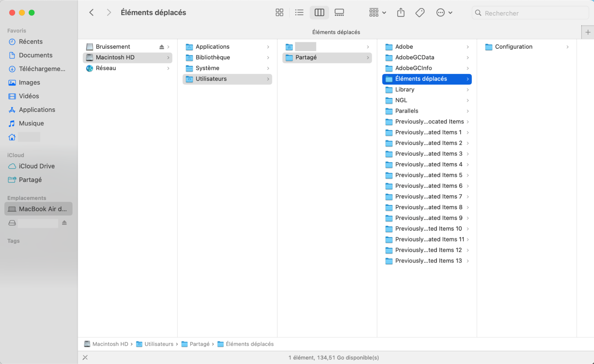The image size is (594, 364).
Task: Expand the Bibliothèque chevron
Action: [268, 58]
